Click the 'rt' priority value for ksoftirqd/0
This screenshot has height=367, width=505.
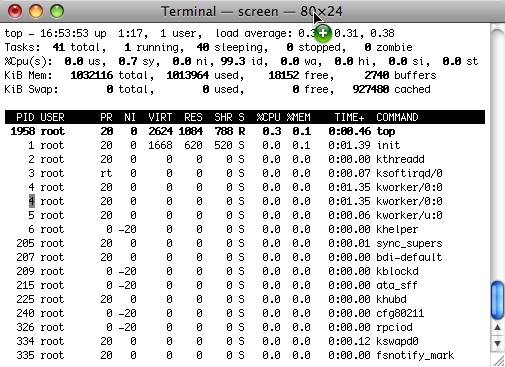tap(106, 173)
